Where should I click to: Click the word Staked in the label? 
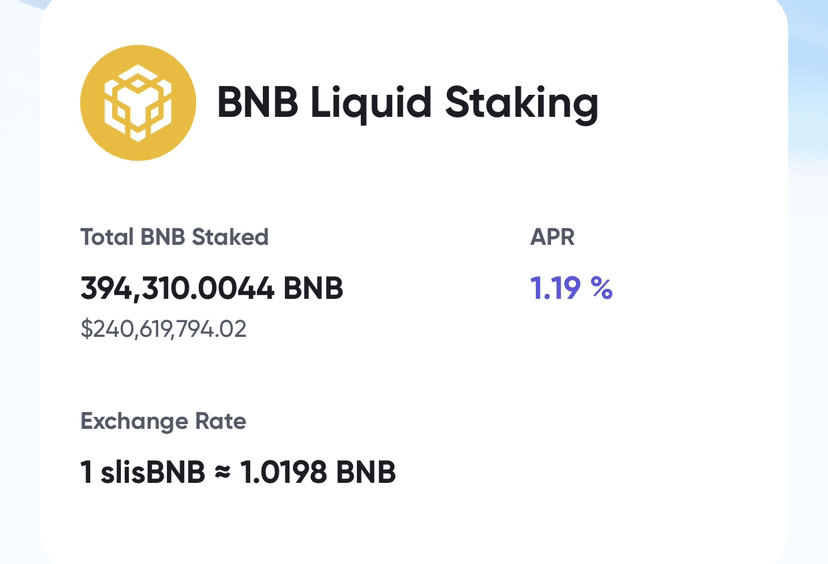pos(231,238)
